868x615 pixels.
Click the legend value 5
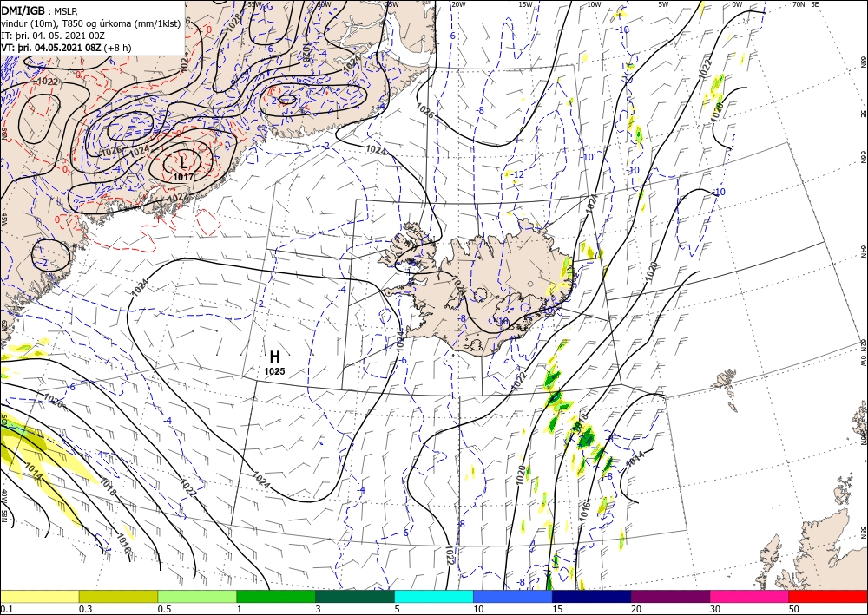tap(397, 609)
